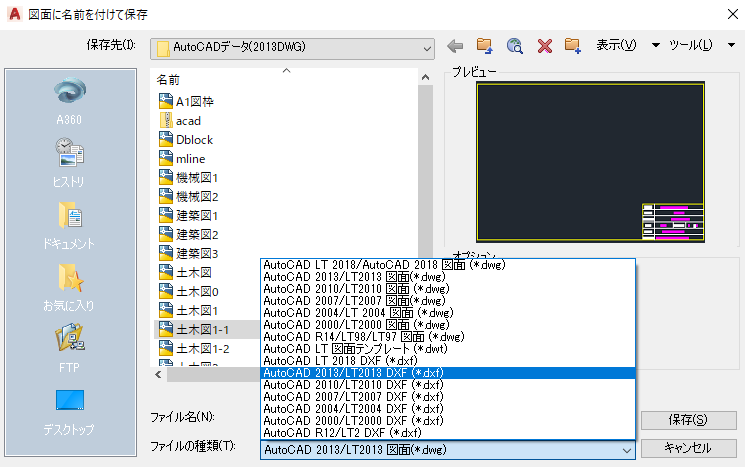Image resolution: width=745 pixels, height=467 pixels.
Task: Click the up arrow of list scrollbar
Action: (x=426, y=77)
